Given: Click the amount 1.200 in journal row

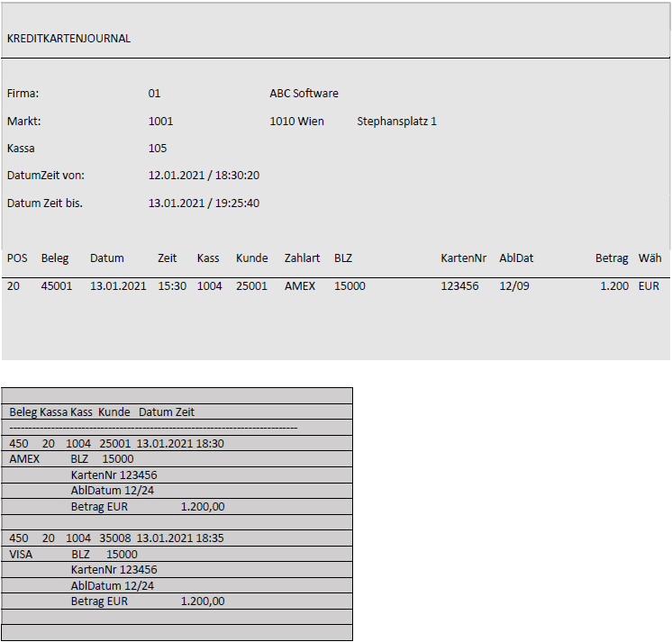Looking at the screenshot, I should pos(614,286).
